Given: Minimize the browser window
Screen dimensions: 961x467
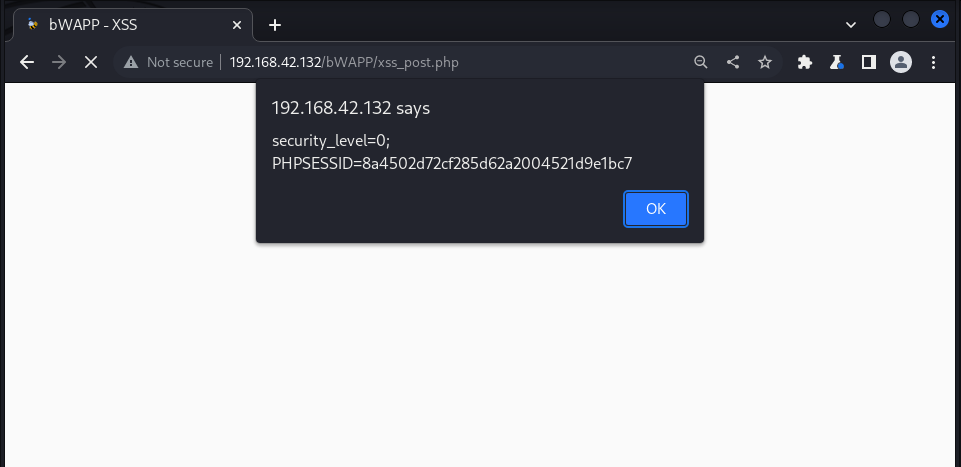Looking at the screenshot, I should click(x=882, y=19).
